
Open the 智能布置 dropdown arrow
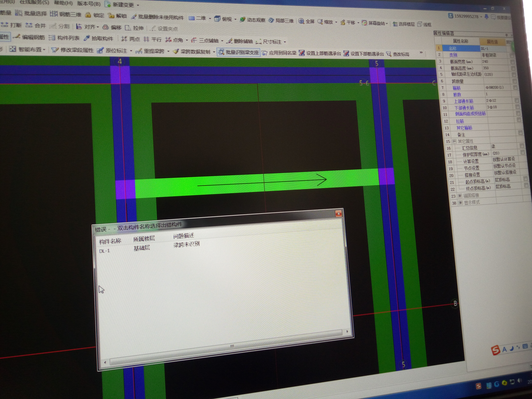pos(44,50)
